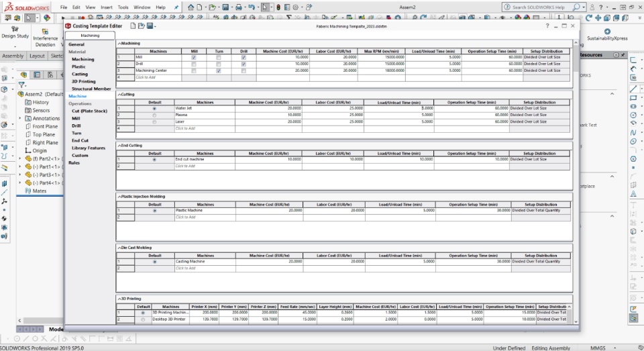The image size is (644, 351).
Task: Click the Search SOLIDWORKS Help field
Action: coord(539,7)
